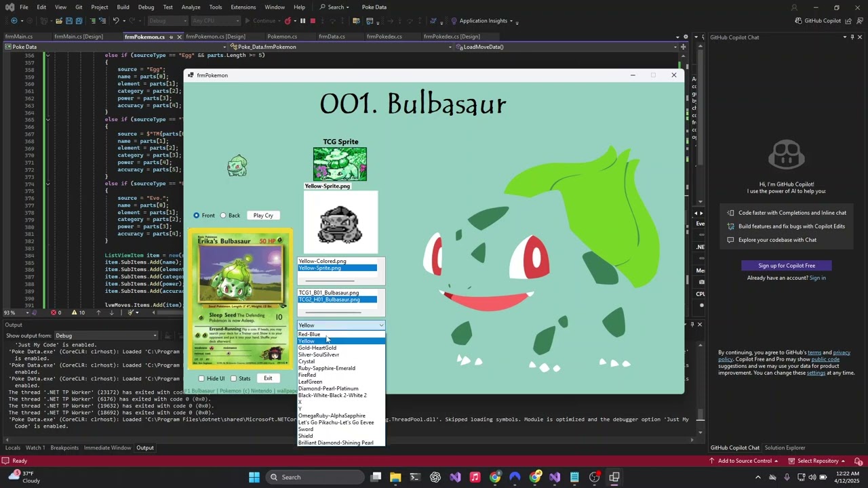The image size is (868, 488).
Task: Select Yellow-Colored.png in the sprite list
Action: coord(337,261)
